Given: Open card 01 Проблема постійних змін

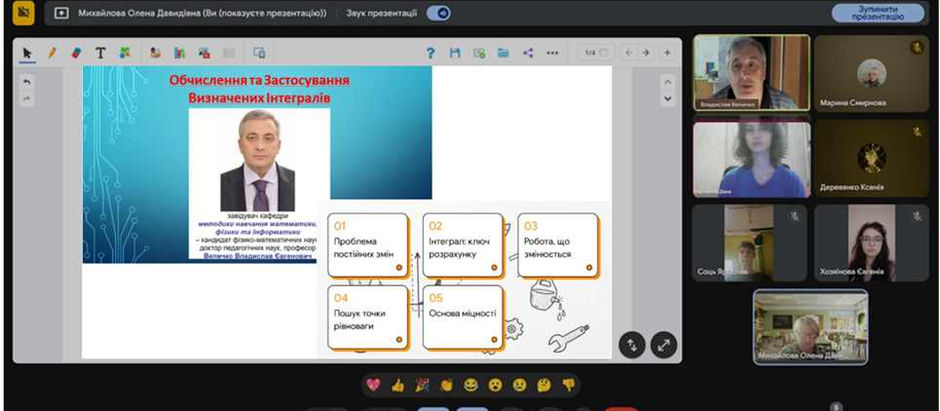Looking at the screenshot, I should 368,245.
